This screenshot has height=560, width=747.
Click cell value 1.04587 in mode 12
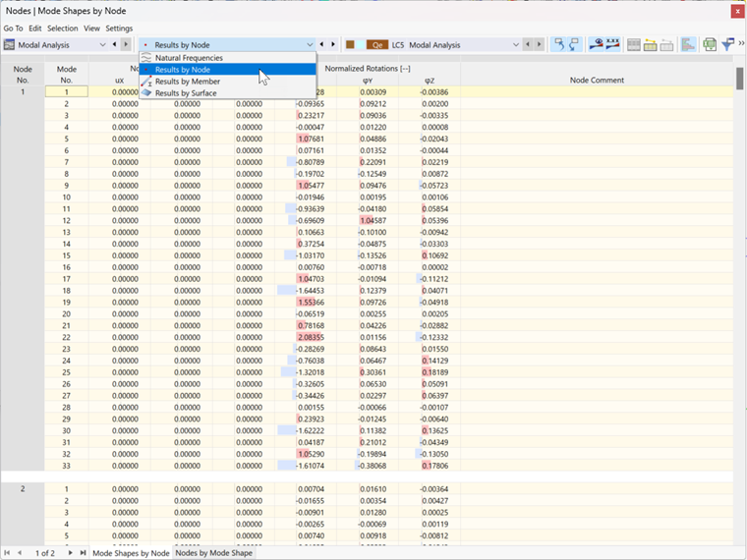point(368,220)
